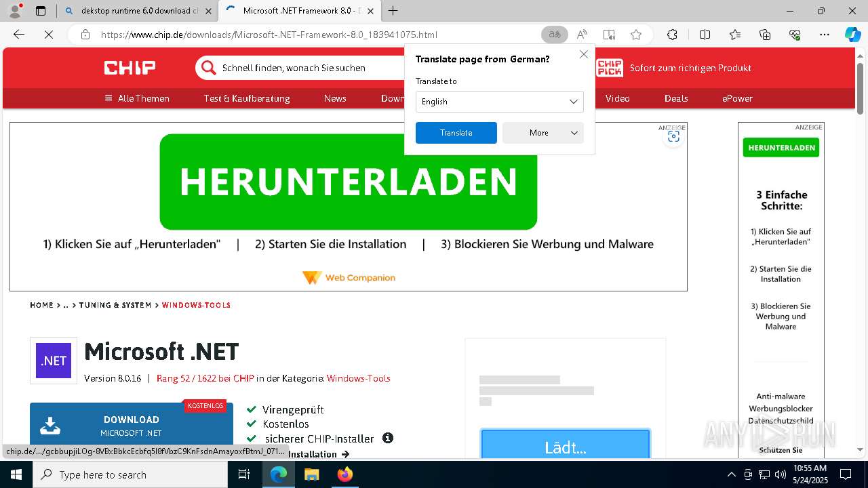Click the Chip Pick logo
The height and width of the screenshot is (488, 868).
(610, 68)
